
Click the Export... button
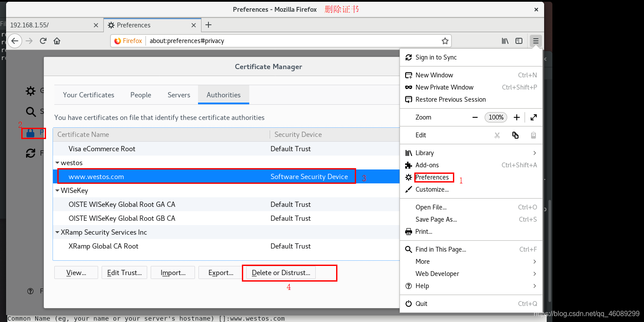(x=221, y=273)
